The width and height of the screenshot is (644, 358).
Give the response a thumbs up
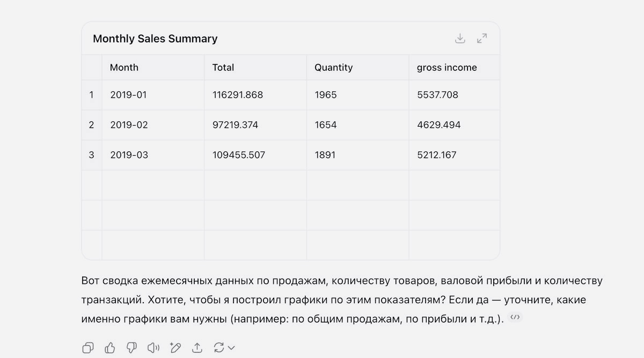pos(110,348)
